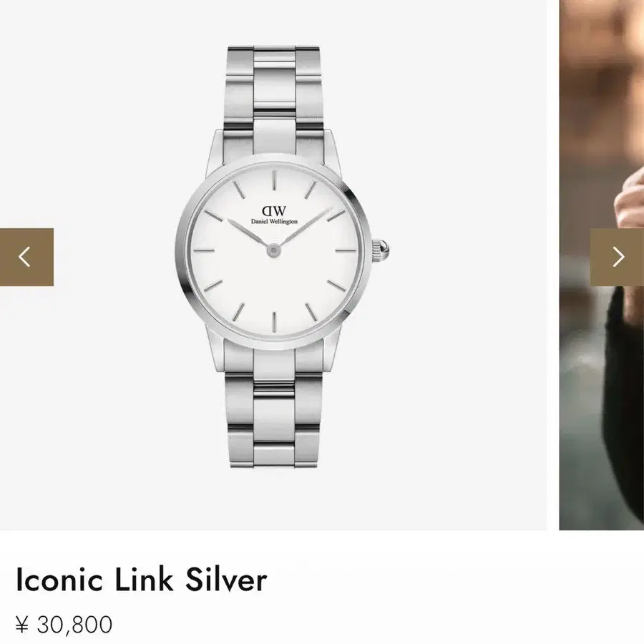Advance to the next carousel slide arrow
The height and width of the screenshot is (644, 644).
coord(617,257)
